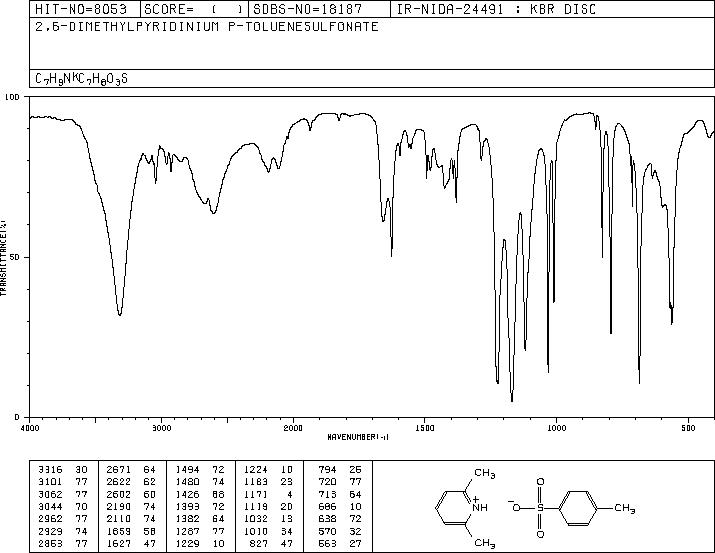This screenshot has width=715, height=553.
Task: Click the 570 wavenumber in the peak table
Action: click(327, 532)
